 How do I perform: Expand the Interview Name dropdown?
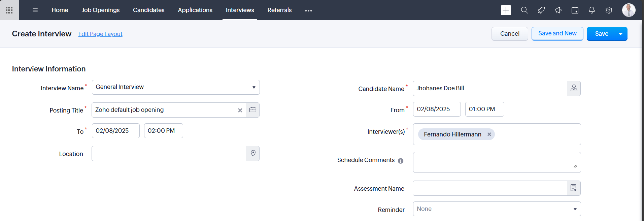point(254,87)
